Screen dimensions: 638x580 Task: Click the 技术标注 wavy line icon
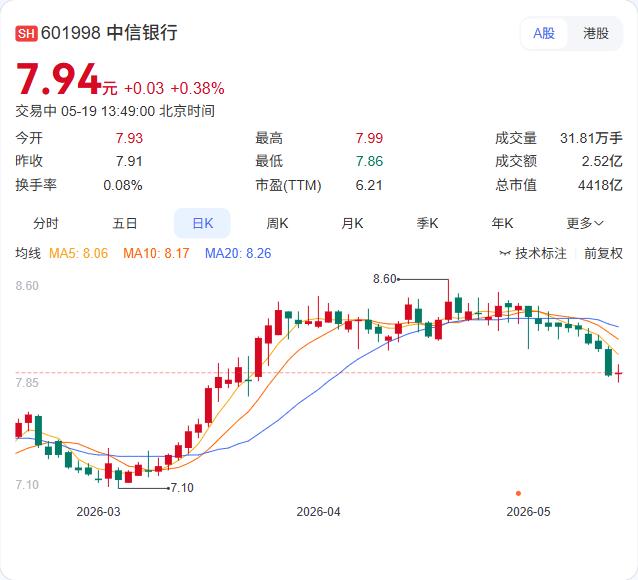click(x=505, y=254)
